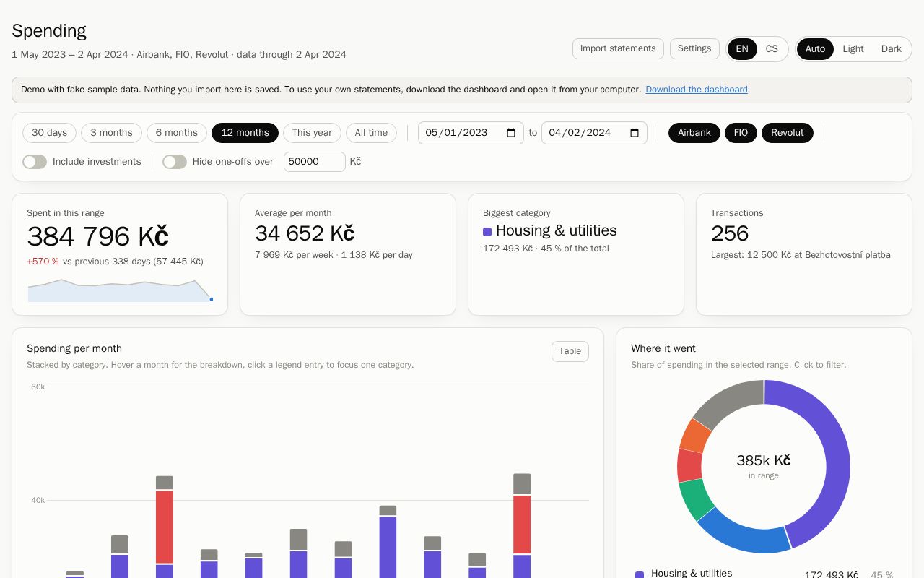Image resolution: width=924 pixels, height=578 pixels.
Task: Toggle the Revolut account filter chip
Action: [788, 133]
